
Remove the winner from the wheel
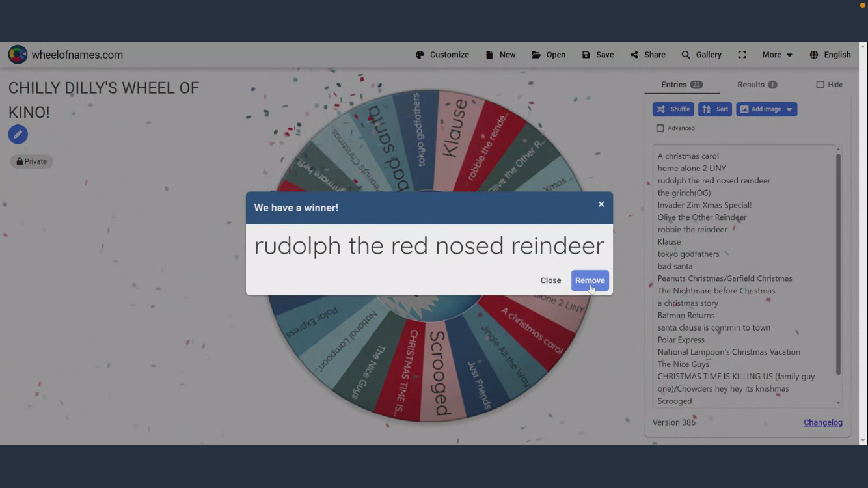[590, 280]
